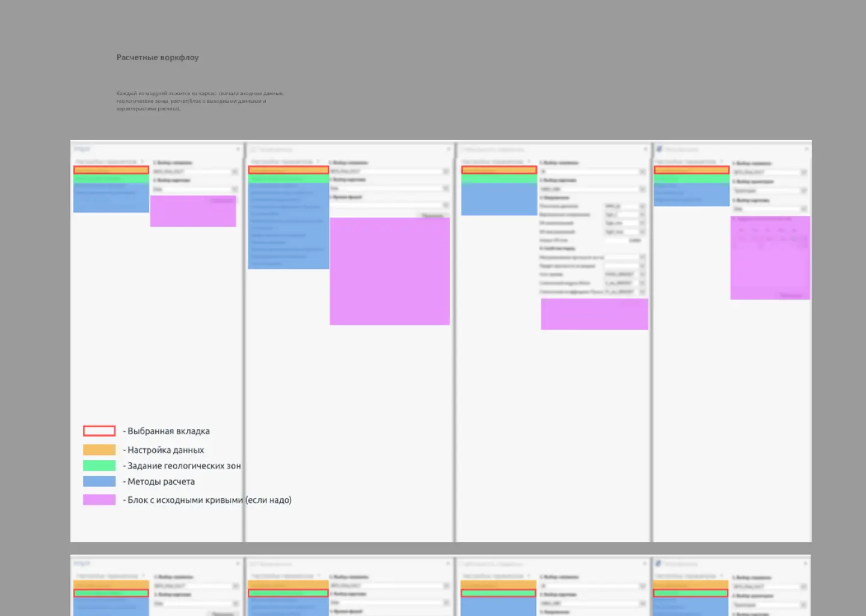
Task: Click the orange legend swatch beside 'Настройка данных'
Action: coord(99,449)
